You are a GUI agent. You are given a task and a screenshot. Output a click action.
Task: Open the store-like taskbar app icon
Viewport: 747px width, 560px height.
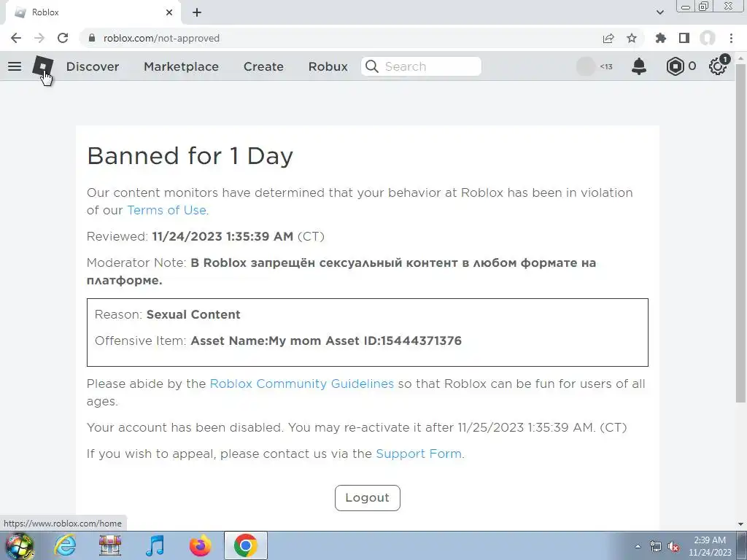click(x=110, y=545)
